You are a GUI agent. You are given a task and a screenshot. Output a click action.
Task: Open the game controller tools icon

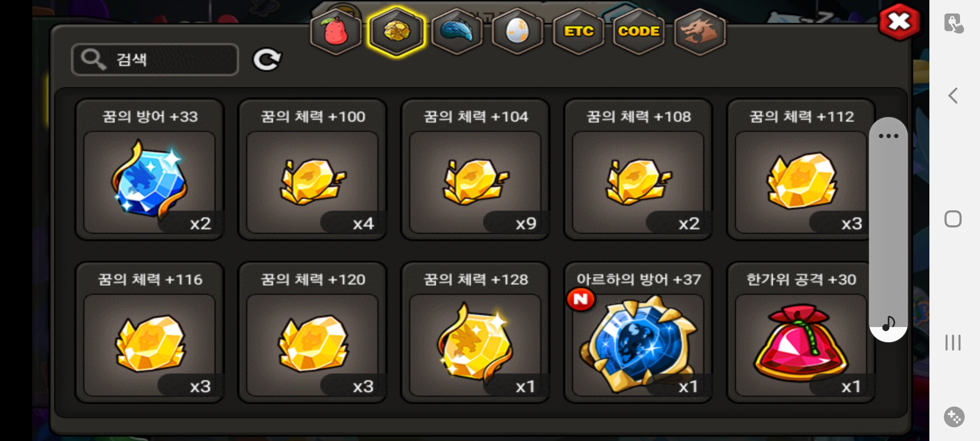pos(954,417)
